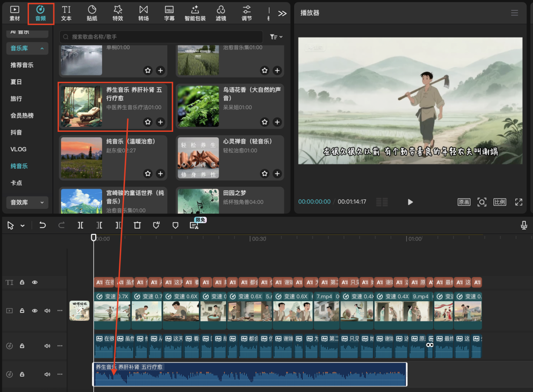Screen dimensions: 533x392
Task: Click the 比例 aspect ratio button
Action: click(x=499, y=202)
